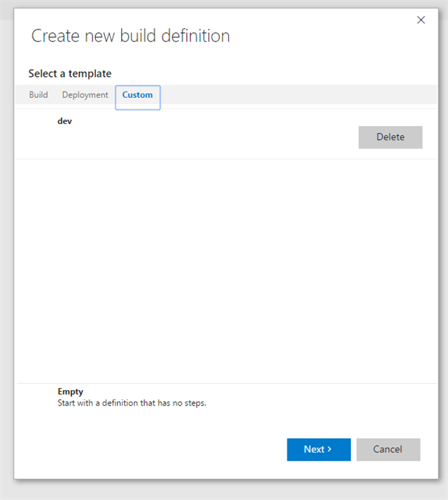Close the build definition dialog with X

pyautogui.click(x=421, y=20)
